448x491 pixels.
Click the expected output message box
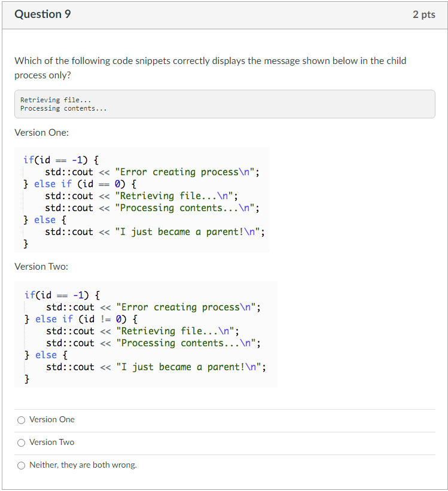(x=224, y=103)
